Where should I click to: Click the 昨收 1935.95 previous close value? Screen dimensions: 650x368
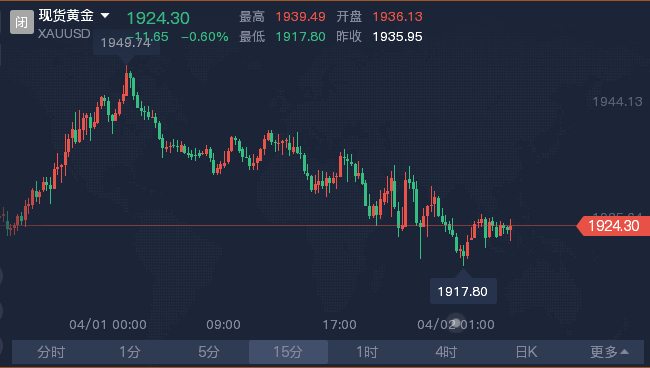[397, 36]
